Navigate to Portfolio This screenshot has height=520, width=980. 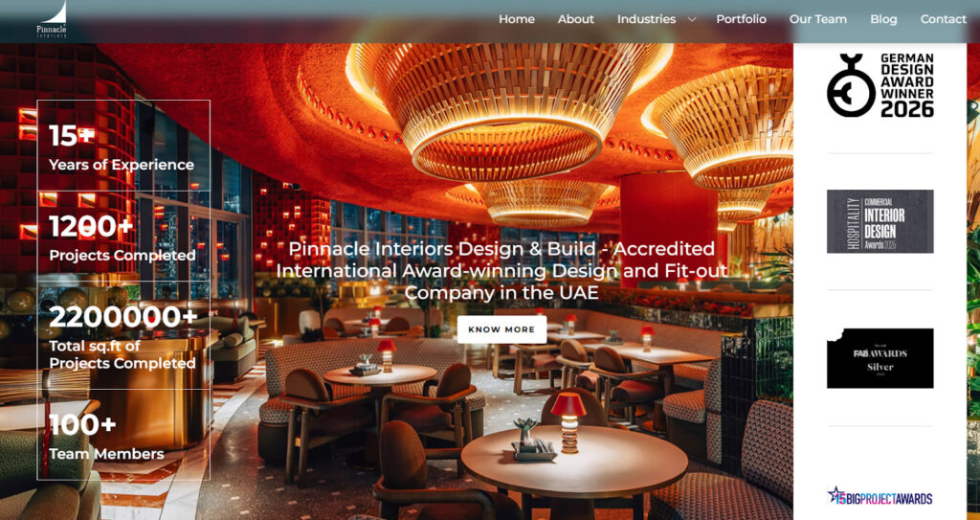(742, 19)
